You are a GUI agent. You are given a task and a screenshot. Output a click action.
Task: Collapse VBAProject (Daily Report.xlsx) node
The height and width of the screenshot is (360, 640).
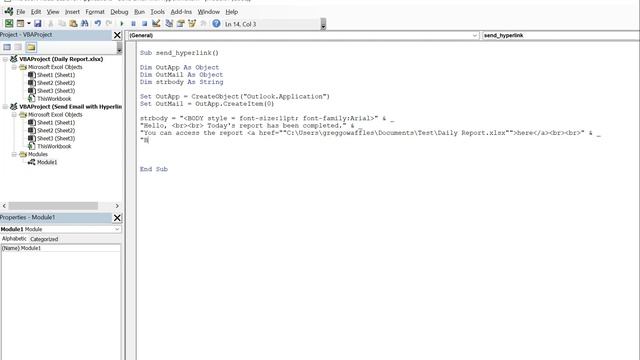pyautogui.click(x=5, y=59)
